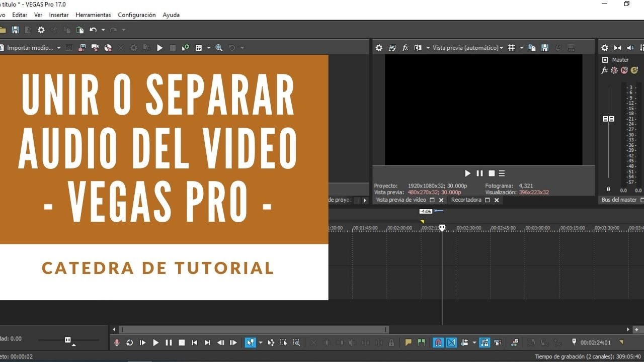Viewport: 644px width, 362px height.
Task: Switch to Recortadora tab
Action: pyautogui.click(x=466, y=200)
